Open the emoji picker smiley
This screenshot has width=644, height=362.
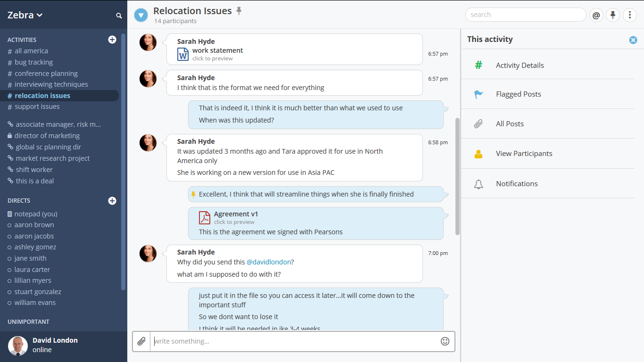445,341
